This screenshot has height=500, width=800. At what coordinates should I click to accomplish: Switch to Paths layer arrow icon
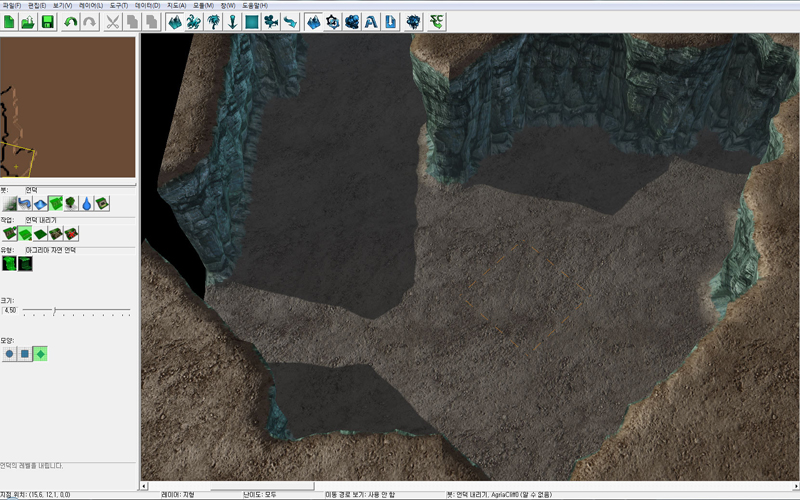point(290,22)
